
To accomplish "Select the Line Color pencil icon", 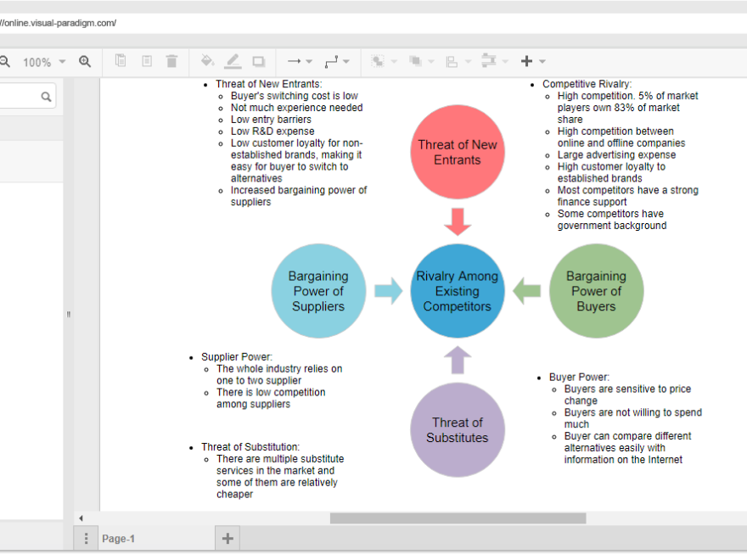I will click(x=233, y=61).
